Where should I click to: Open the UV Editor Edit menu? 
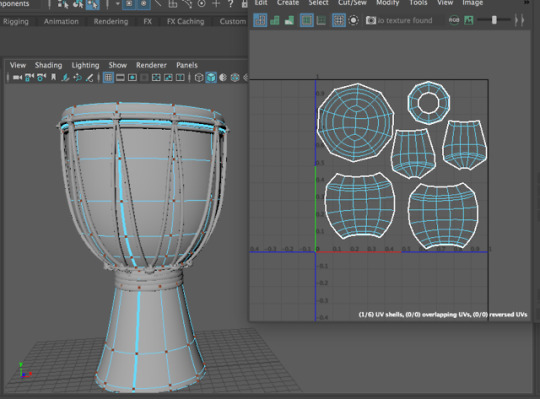tap(261, 3)
